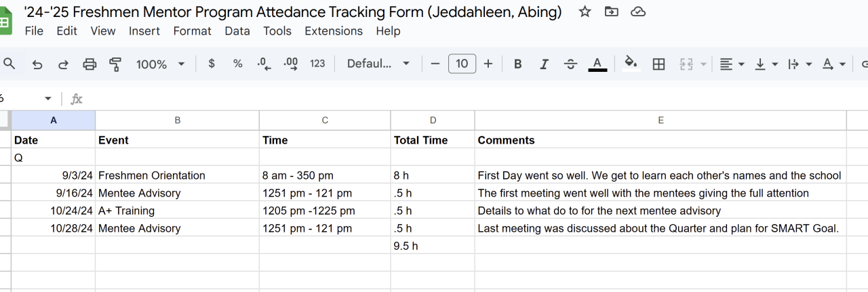
Task: Open the font family dropdown
Action: pyautogui.click(x=378, y=64)
